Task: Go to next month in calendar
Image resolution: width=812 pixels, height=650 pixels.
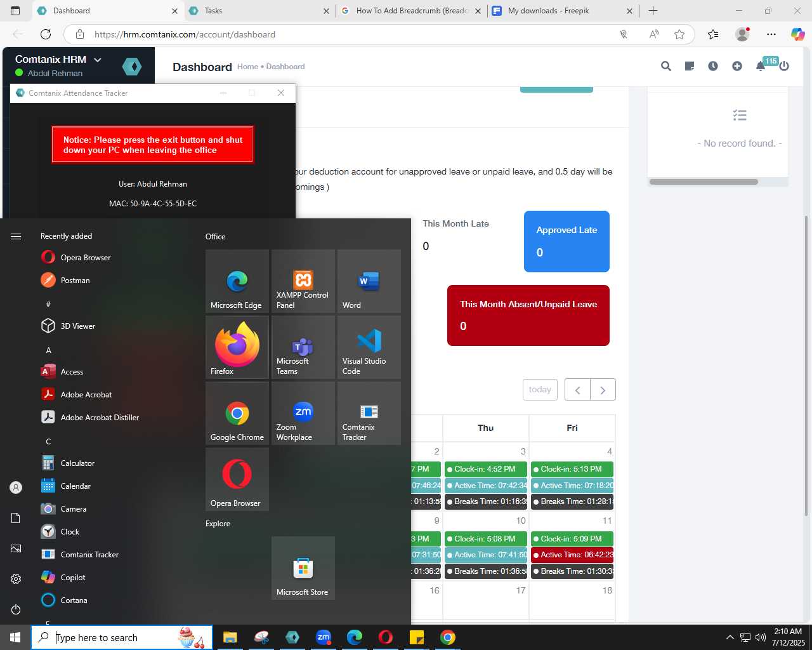Action: 603,390
